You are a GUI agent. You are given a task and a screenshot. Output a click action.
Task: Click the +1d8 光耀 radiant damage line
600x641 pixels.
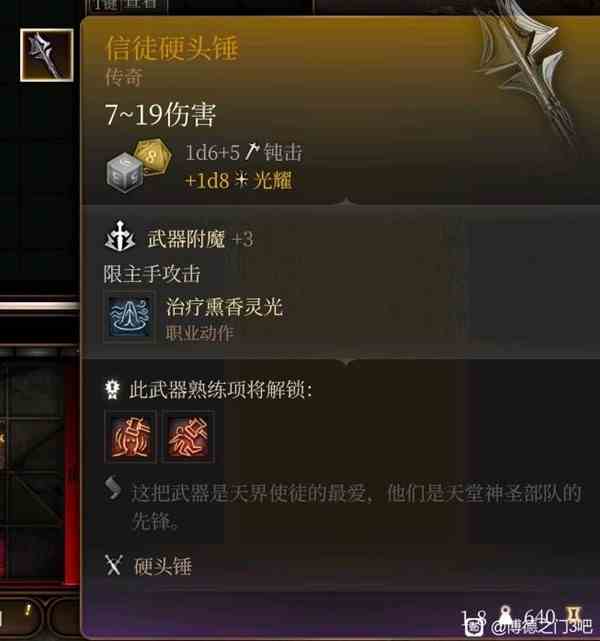[239, 180]
